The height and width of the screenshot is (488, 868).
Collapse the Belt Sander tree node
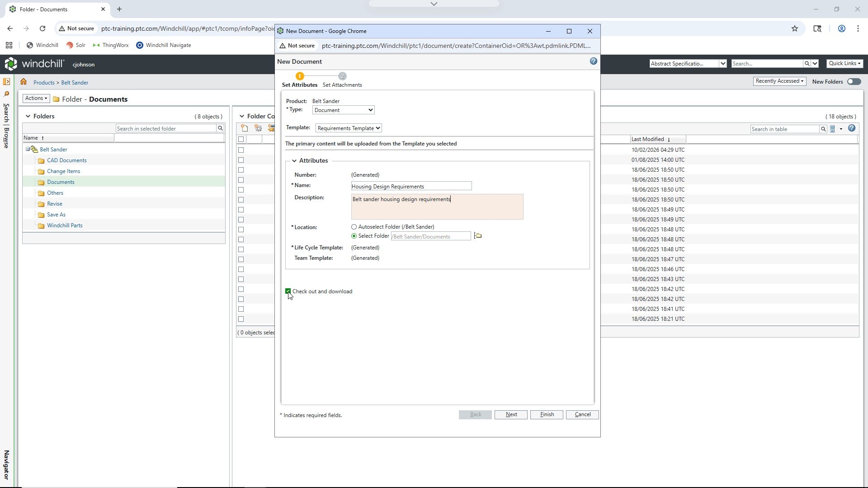click(28, 149)
